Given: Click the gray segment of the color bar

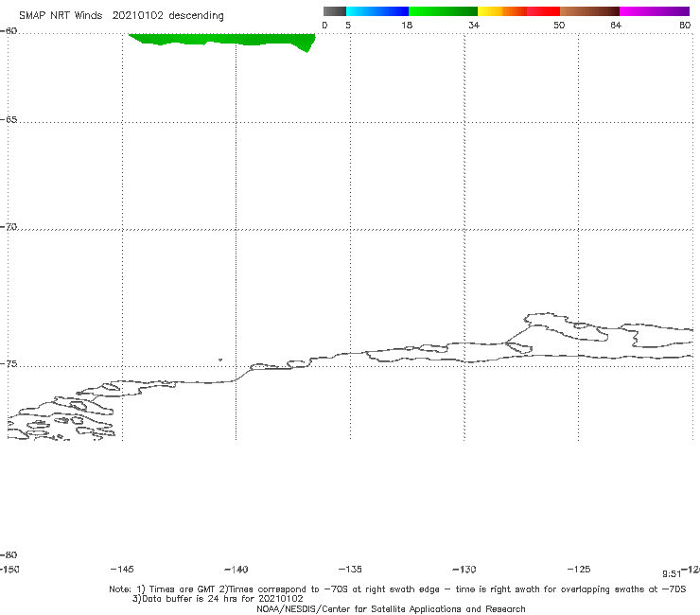Looking at the screenshot, I should [335, 11].
